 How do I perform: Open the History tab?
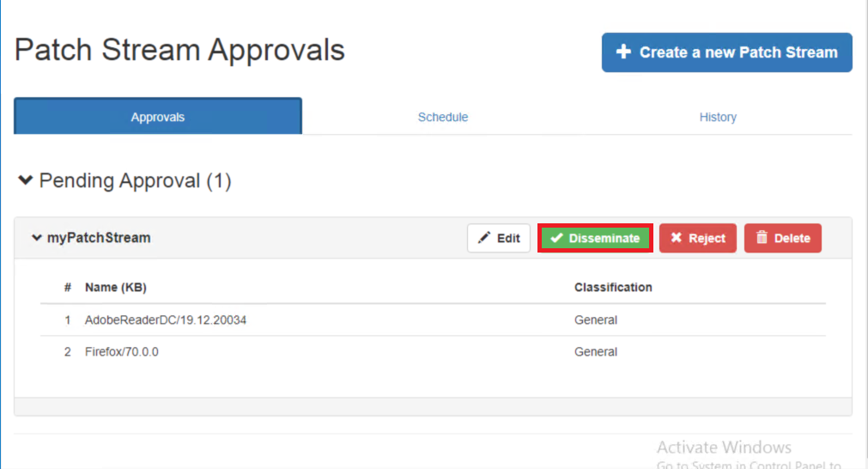pos(718,117)
